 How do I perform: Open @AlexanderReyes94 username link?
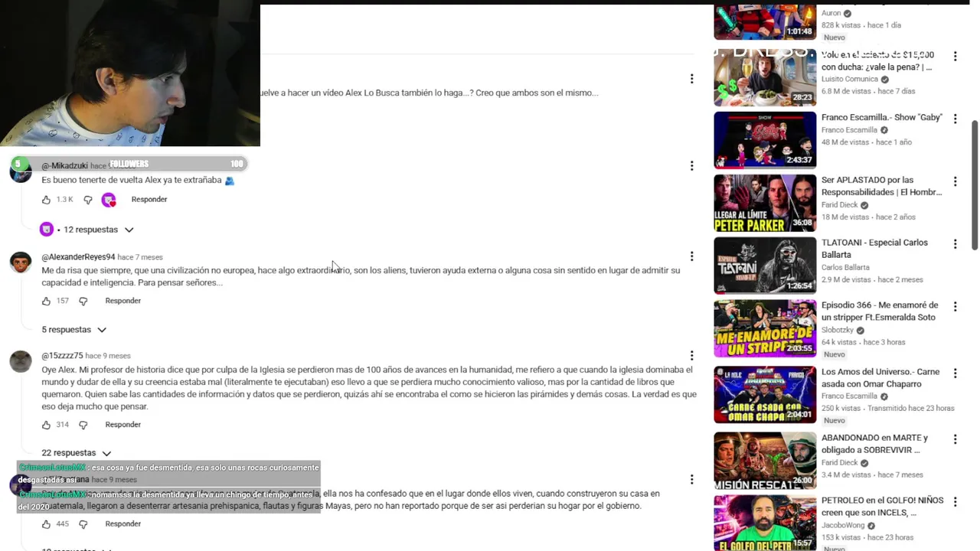click(x=78, y=257)
